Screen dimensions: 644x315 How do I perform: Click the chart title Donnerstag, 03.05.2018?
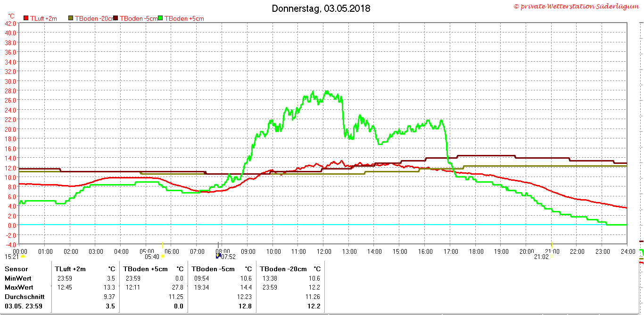tap(321, 8)
